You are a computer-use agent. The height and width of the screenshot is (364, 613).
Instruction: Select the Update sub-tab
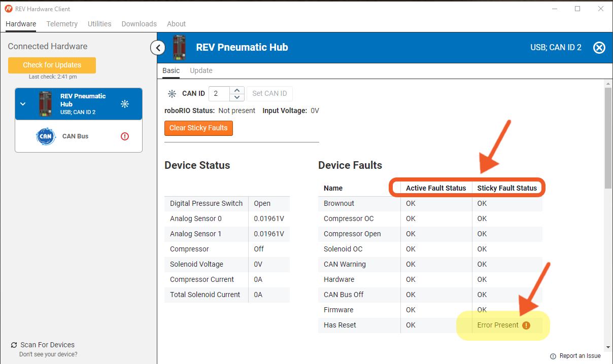[201, 70]
